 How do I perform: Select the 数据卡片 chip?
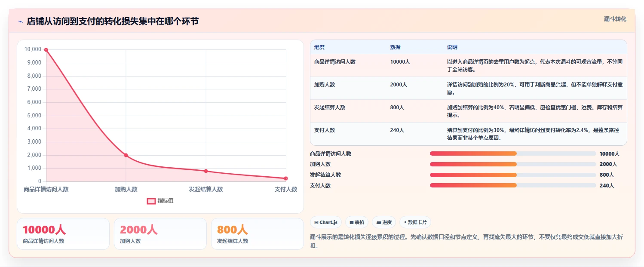tap(415, 222)
